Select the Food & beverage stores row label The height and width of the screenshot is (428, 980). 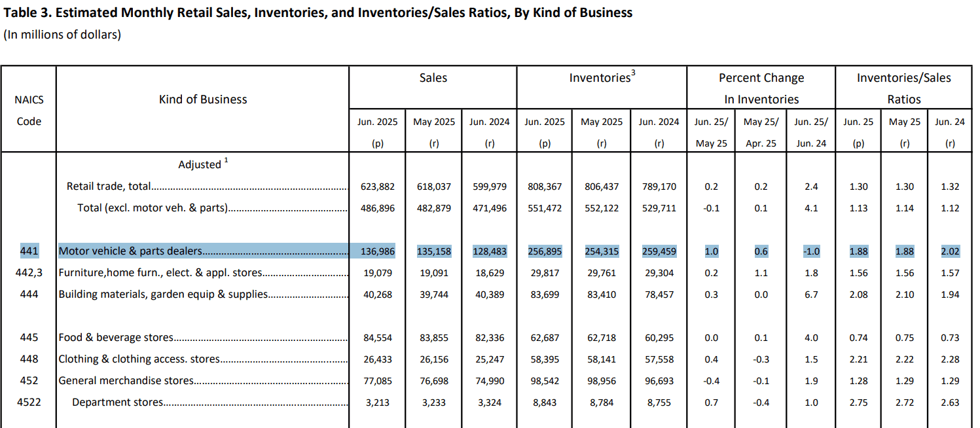click(x=116, y=338)
